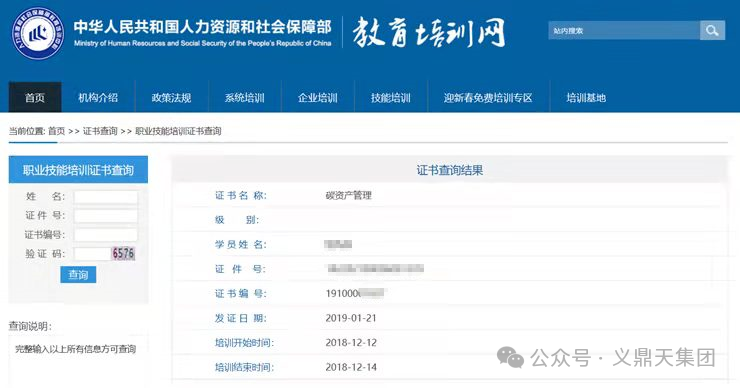Open the 首页 navigation tab
The image size is (740, 388).
(35, 97)
